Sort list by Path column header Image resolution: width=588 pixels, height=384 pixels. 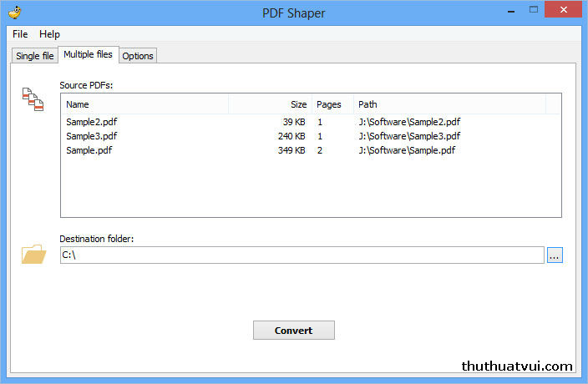449,104
